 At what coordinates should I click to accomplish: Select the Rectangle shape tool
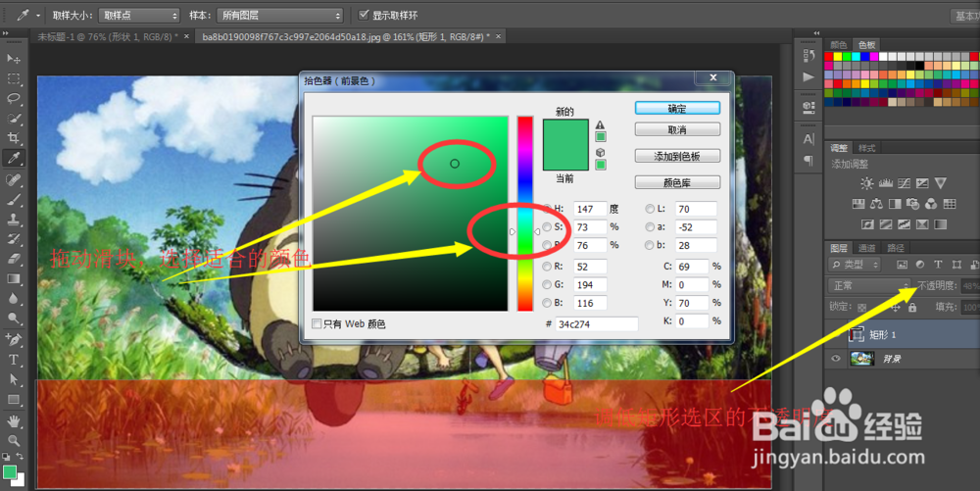point(14,399)
